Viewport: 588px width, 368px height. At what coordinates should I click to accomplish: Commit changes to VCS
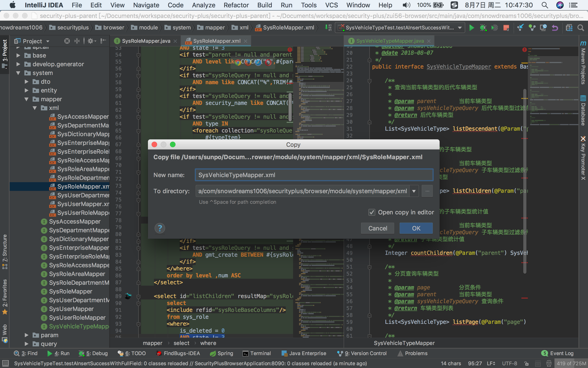pyautogui.click(x=532, y=28)
